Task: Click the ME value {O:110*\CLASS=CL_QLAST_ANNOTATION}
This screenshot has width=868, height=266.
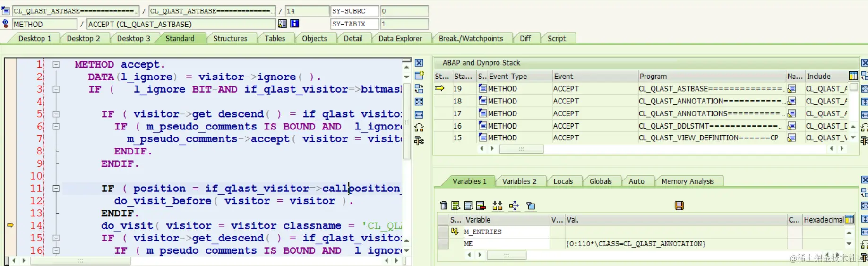Action: (636, 244)
